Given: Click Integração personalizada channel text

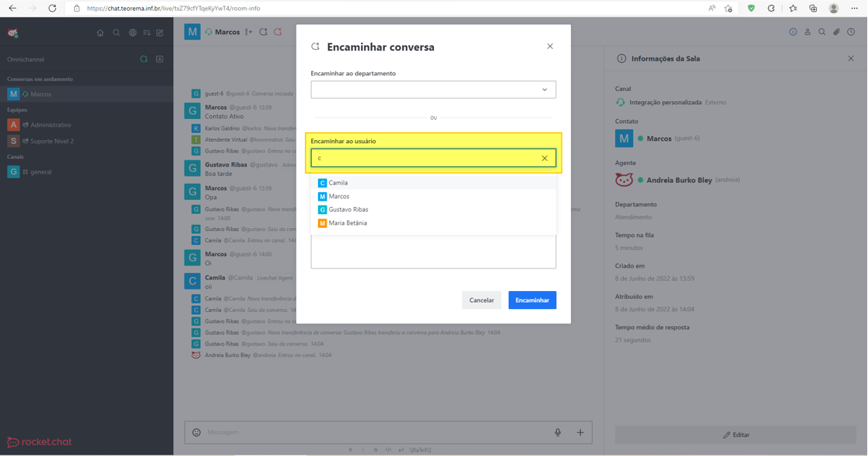Looking at the screenshot, I should coord(666,103).
